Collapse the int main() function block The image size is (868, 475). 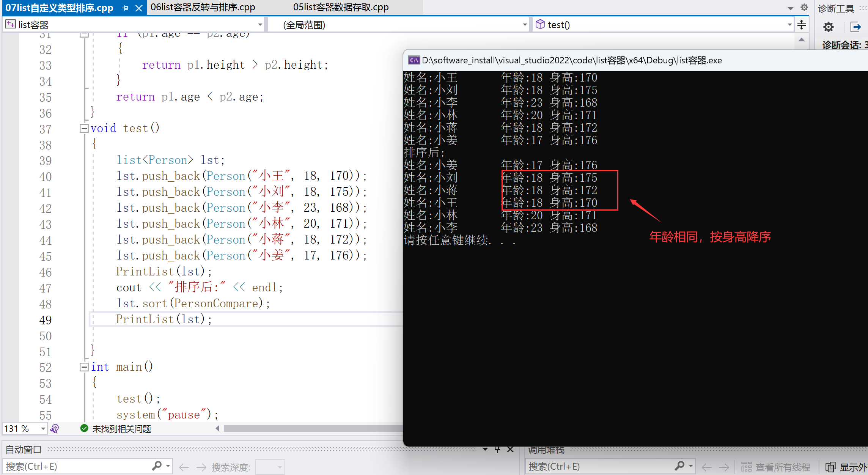pos(84,367)
